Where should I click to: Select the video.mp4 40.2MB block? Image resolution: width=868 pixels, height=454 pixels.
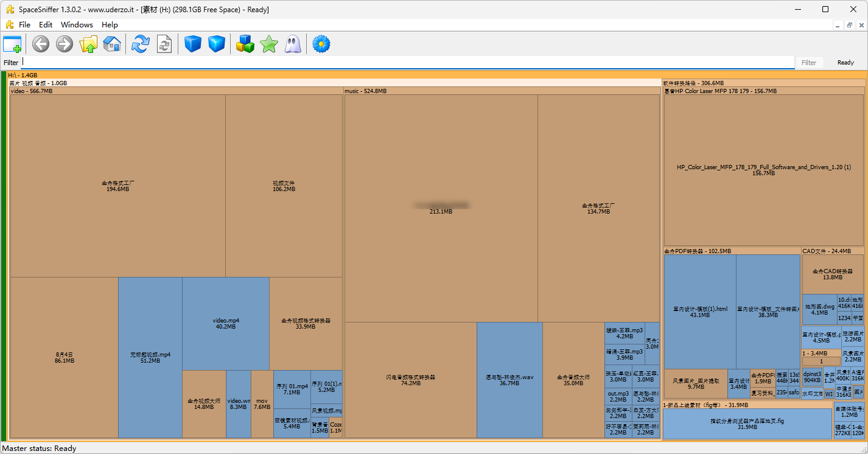click(226, 324)
